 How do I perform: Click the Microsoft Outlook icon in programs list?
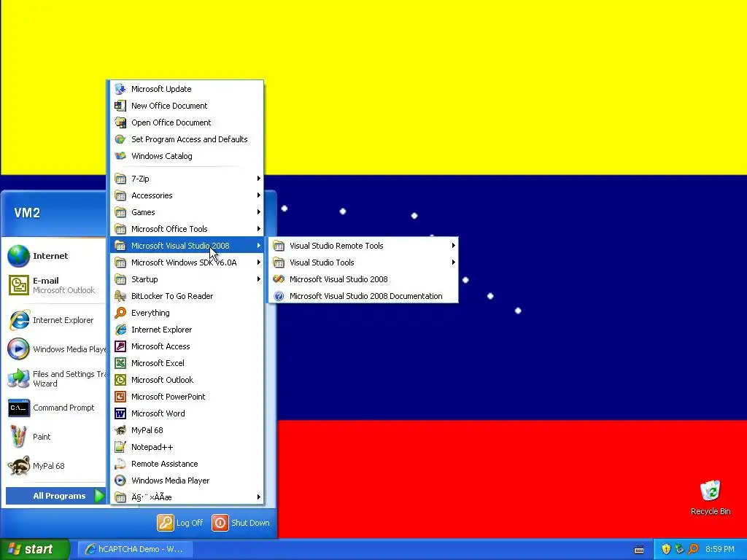point(120,379)
